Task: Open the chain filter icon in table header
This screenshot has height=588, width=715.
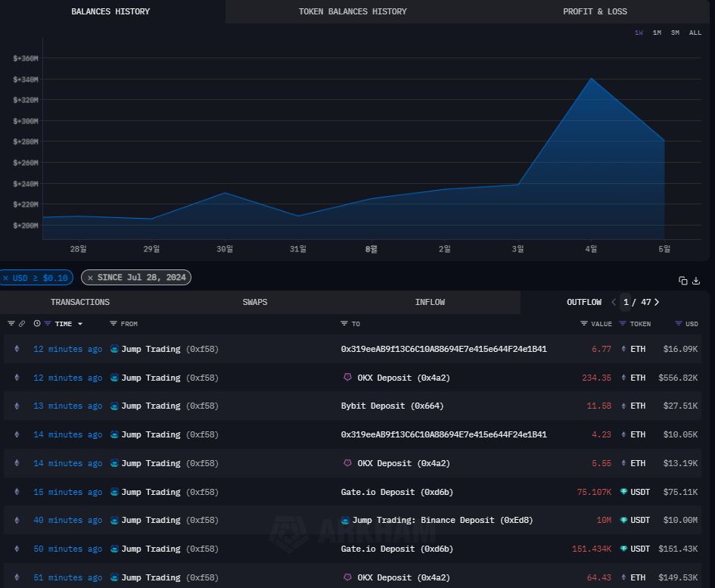Action: point(11,323)
